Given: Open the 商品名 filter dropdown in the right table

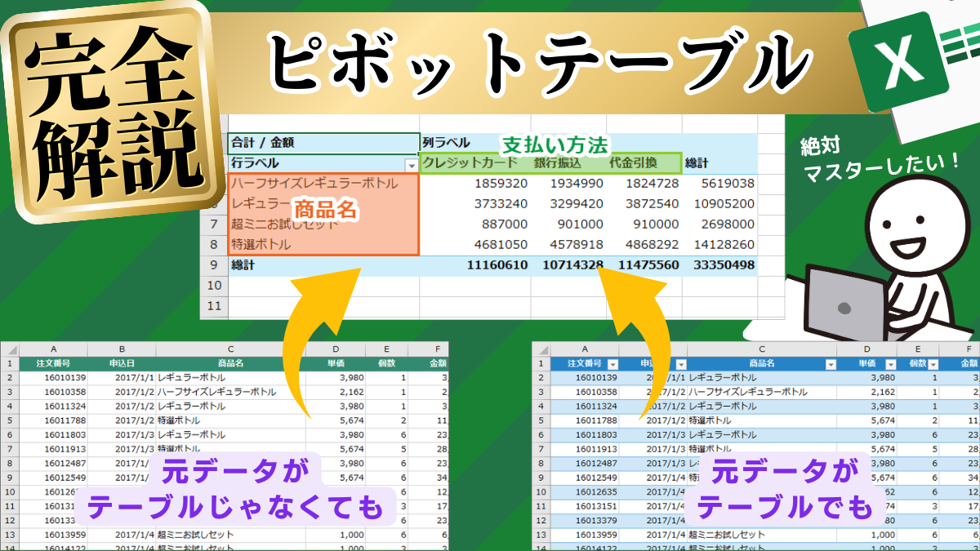Looking at the screenshot, I should point(831,362).
